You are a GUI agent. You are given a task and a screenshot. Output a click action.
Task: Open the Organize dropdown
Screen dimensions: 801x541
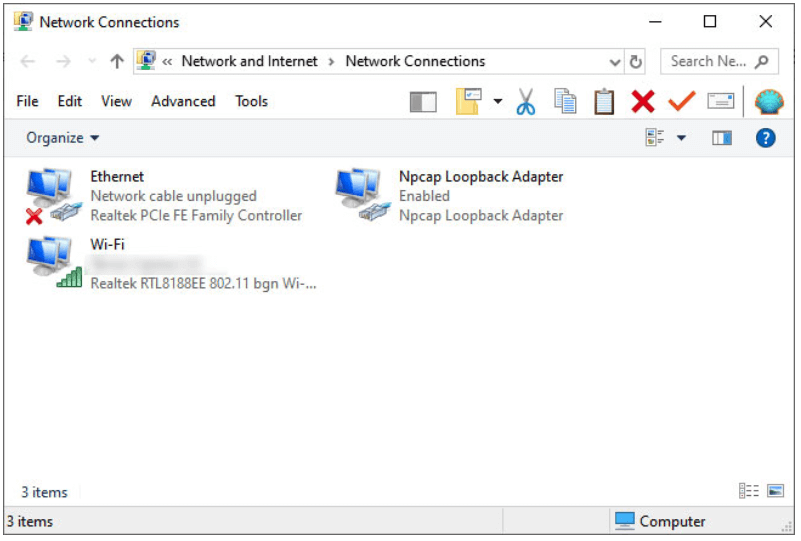pyautogui.click(x=63, y=138)
